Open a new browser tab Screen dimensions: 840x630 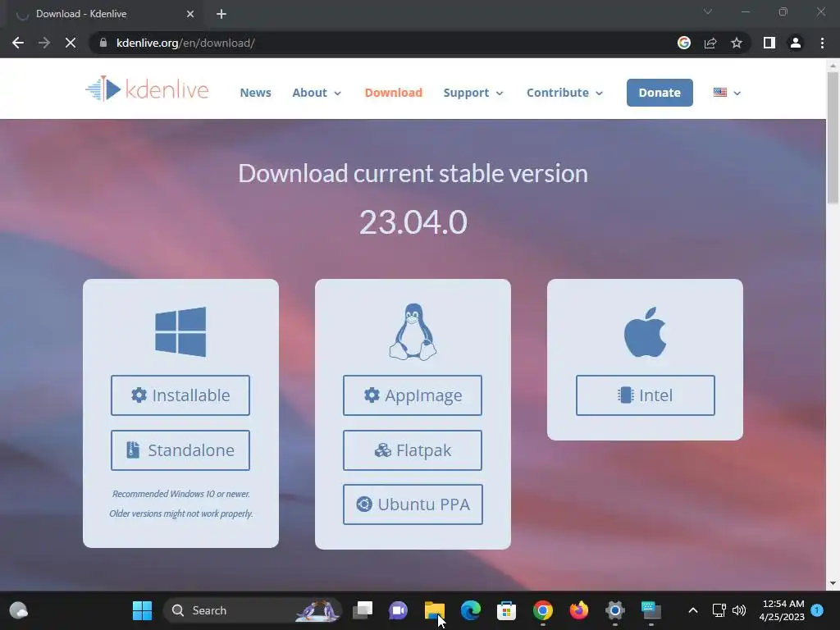[221, 14]
